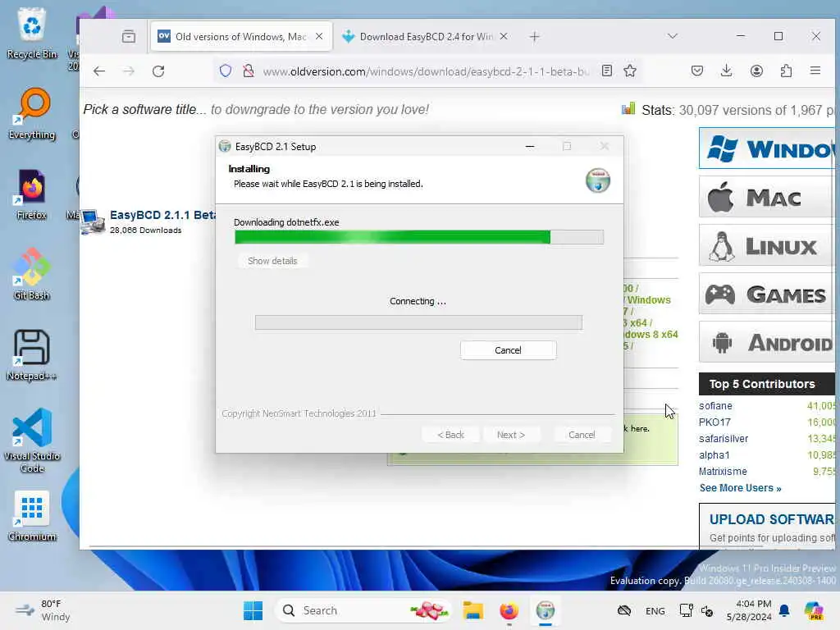The height and width of the screenshot is (630, 840).
Task: Open the Copilot Preview taskbar icon
Action: [x=814, y=610]
